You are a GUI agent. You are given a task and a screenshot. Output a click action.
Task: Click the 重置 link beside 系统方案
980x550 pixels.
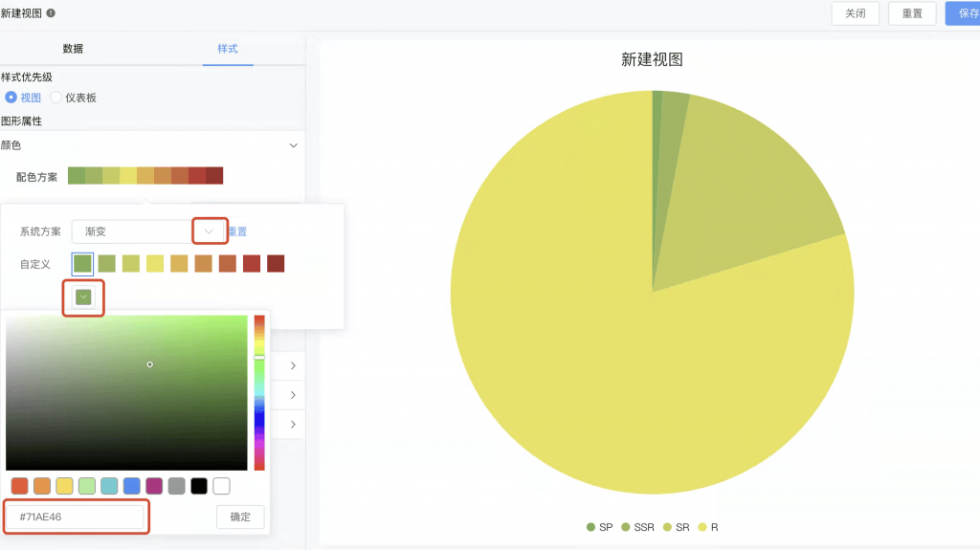tap(237, 231)
